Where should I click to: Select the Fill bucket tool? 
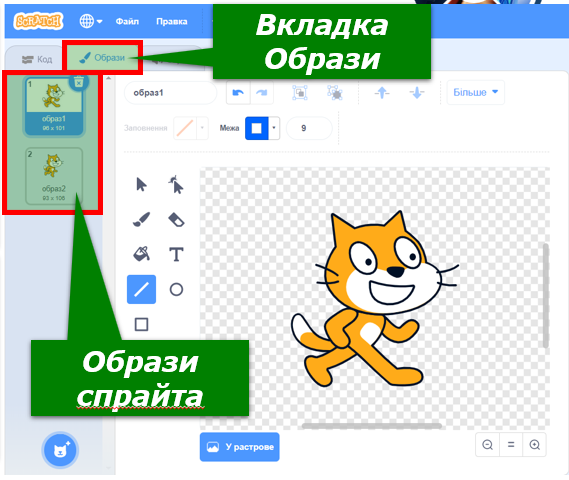click(x=141, y=254)
